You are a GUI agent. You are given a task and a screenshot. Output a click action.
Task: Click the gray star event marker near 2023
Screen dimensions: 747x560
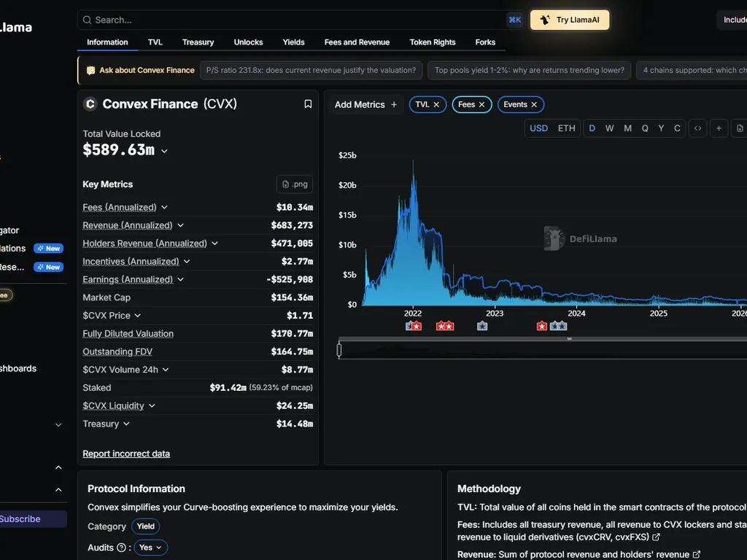coord(482,326)
